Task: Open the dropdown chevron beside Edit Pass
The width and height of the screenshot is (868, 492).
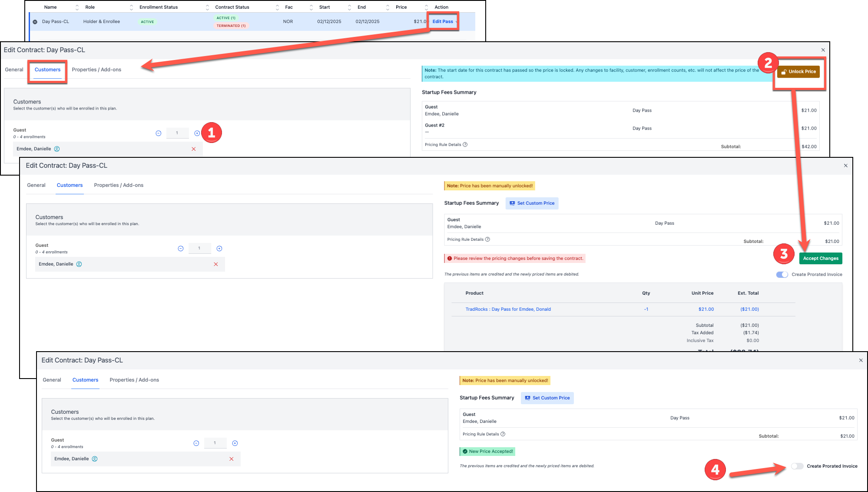Action: pos(457,22)
